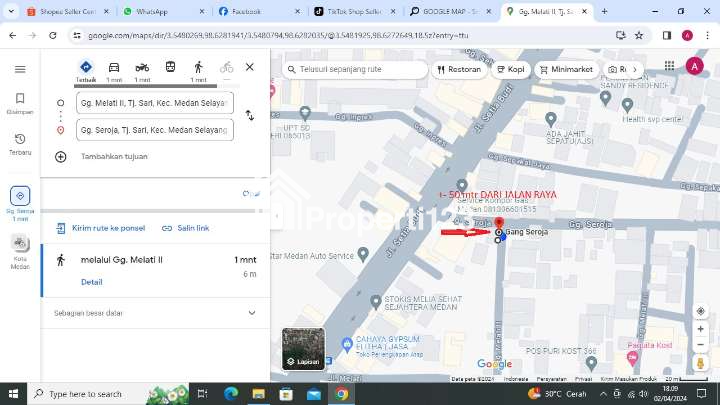This screenshot has height=405, width=720.
Task: Swap starting point and destination
Action: point(249,115)
